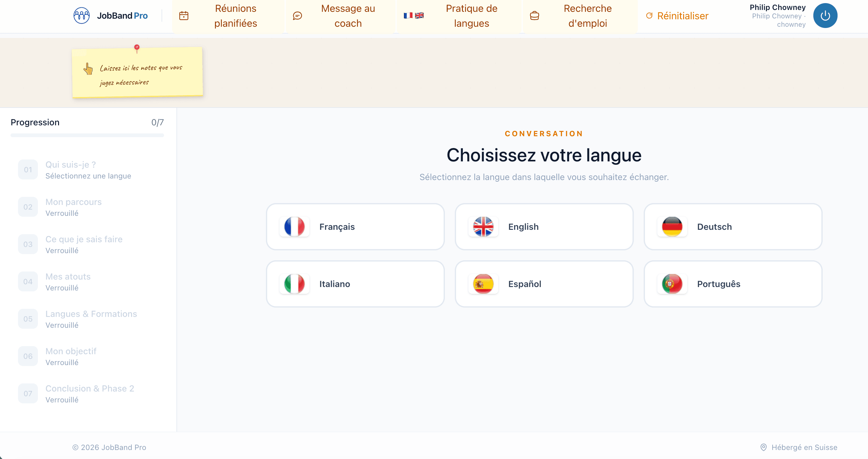This screenshot has height=459, width=868.
Task: Click the chat bubble coach message icon
Action: point(297,16)
